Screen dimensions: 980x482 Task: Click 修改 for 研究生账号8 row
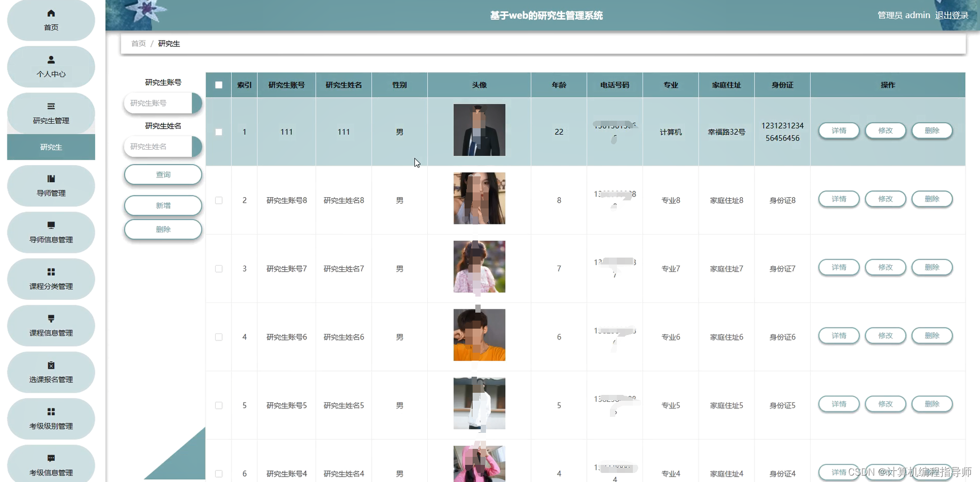point(885,199)
